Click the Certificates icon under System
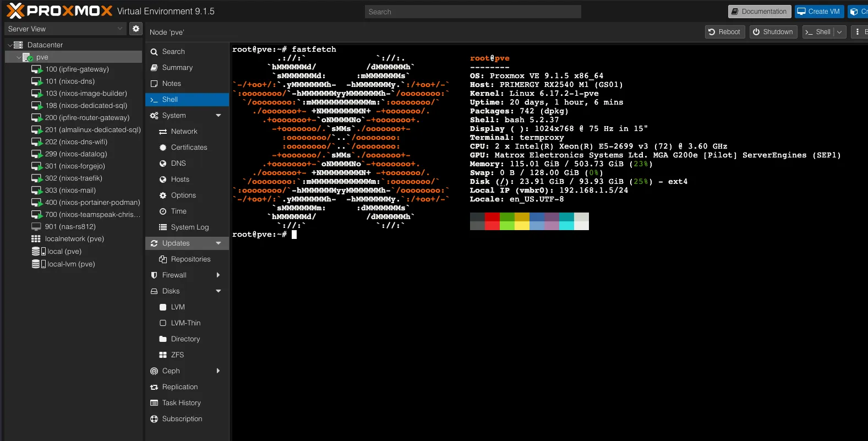 (x=163, y=148)
